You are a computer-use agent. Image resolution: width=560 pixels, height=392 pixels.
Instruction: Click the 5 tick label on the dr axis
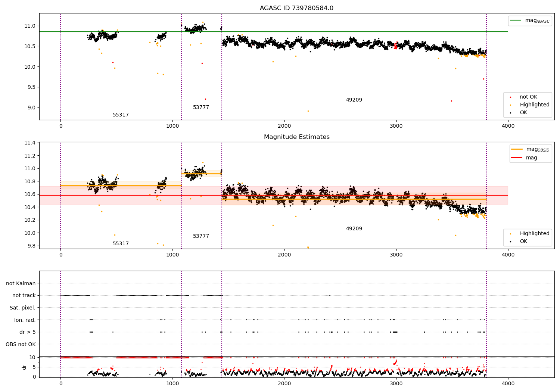pos(34,367)
